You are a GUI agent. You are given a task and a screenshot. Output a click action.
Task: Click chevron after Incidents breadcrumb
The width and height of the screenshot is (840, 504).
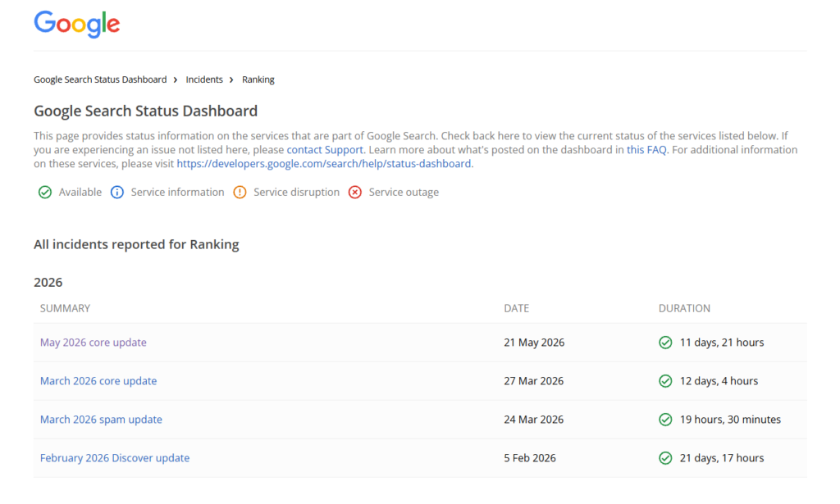[231, 79]
